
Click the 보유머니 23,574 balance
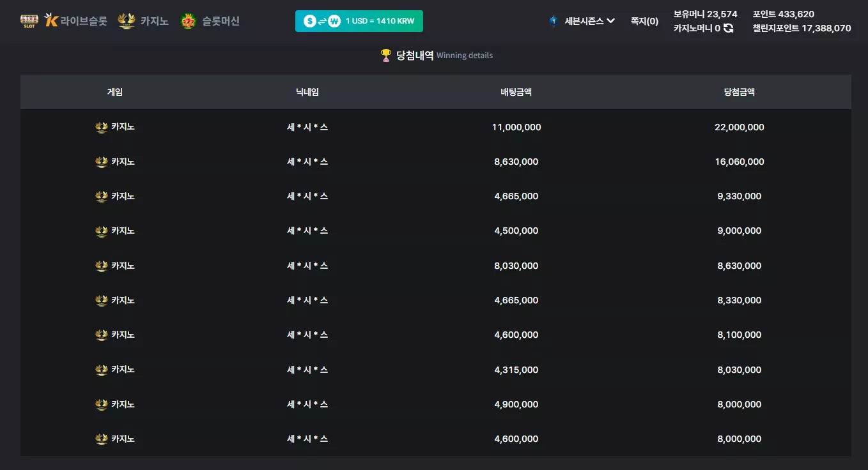(x=706, y=14)
